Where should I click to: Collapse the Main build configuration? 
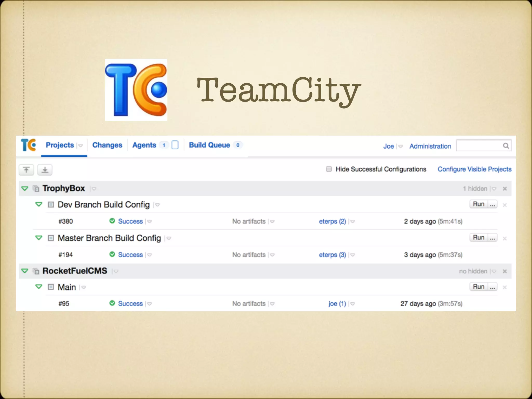pyautogui.click(x=39, y=287)
